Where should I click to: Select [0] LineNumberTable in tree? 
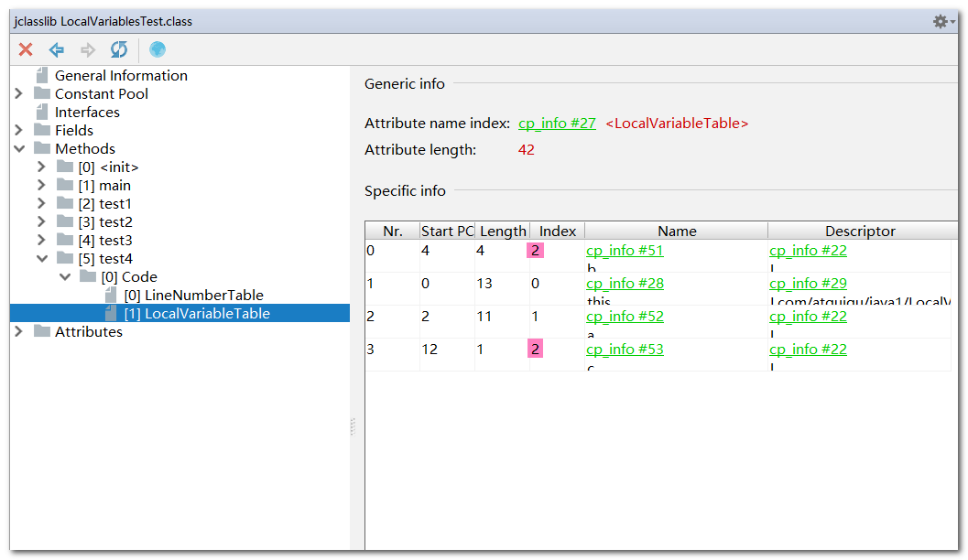click(194, 296)
